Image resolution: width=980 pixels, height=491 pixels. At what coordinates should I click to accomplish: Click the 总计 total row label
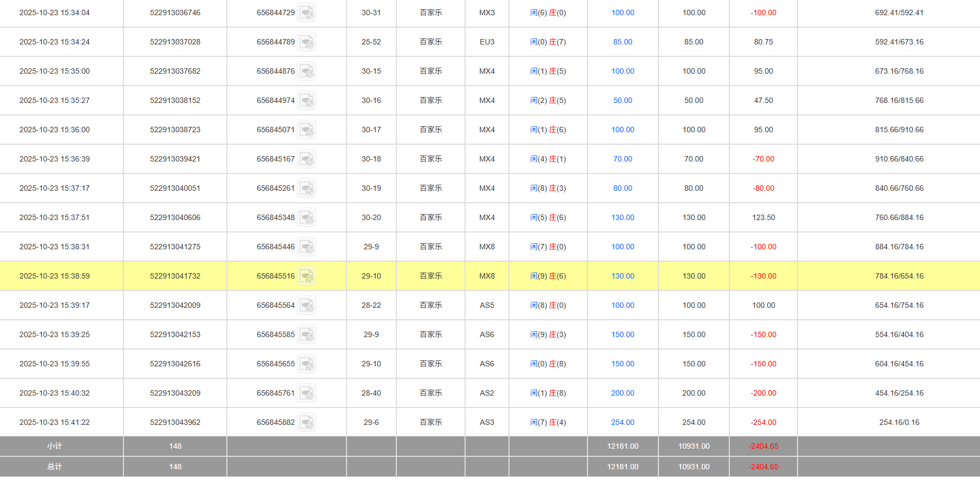click(x=55, y=467)
